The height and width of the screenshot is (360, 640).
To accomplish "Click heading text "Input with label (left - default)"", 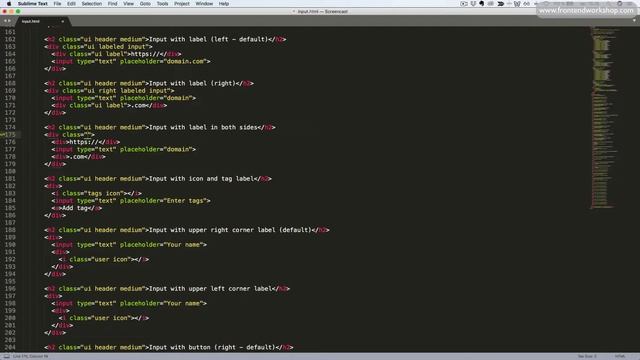I will [209, 39].
